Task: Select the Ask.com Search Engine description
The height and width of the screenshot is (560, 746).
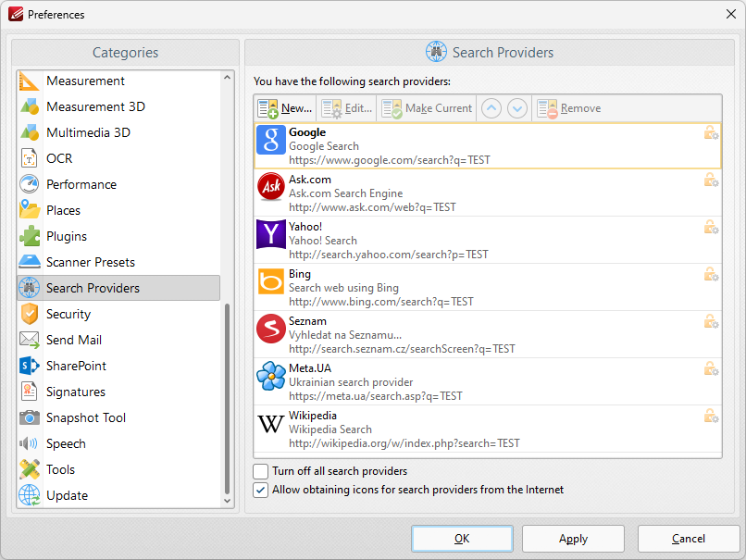Action: (x=346, y=193)
